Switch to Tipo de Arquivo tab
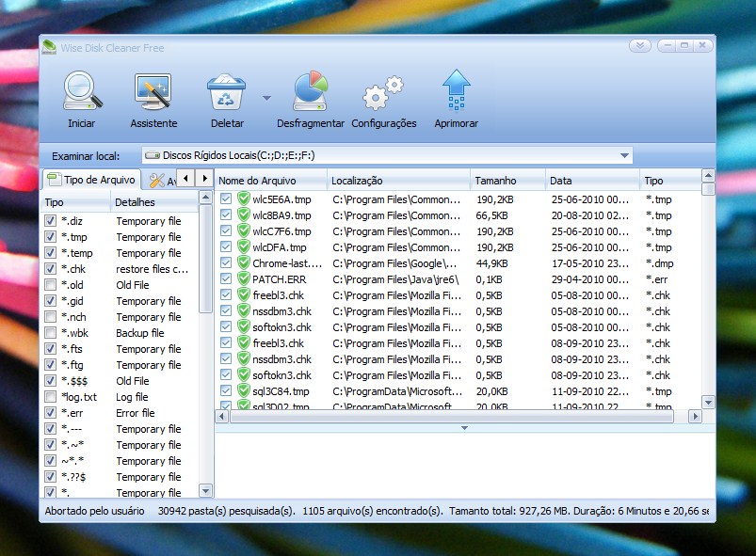 (91, 180)
